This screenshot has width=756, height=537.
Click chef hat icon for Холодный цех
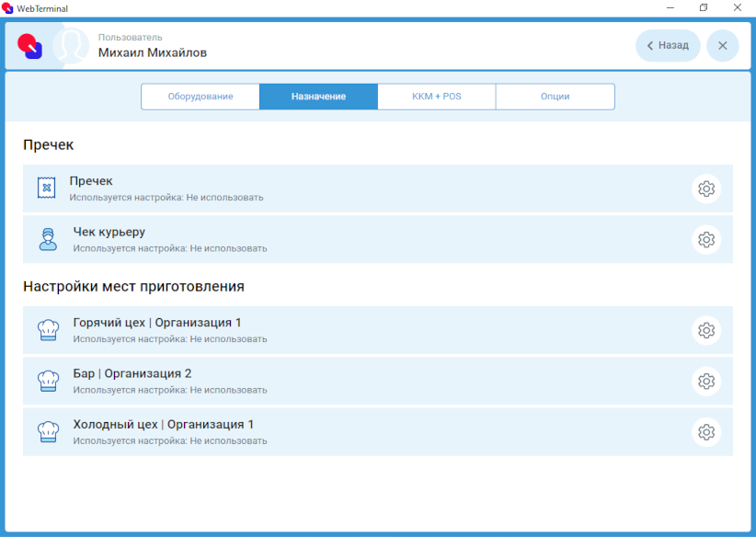[48, 432]
